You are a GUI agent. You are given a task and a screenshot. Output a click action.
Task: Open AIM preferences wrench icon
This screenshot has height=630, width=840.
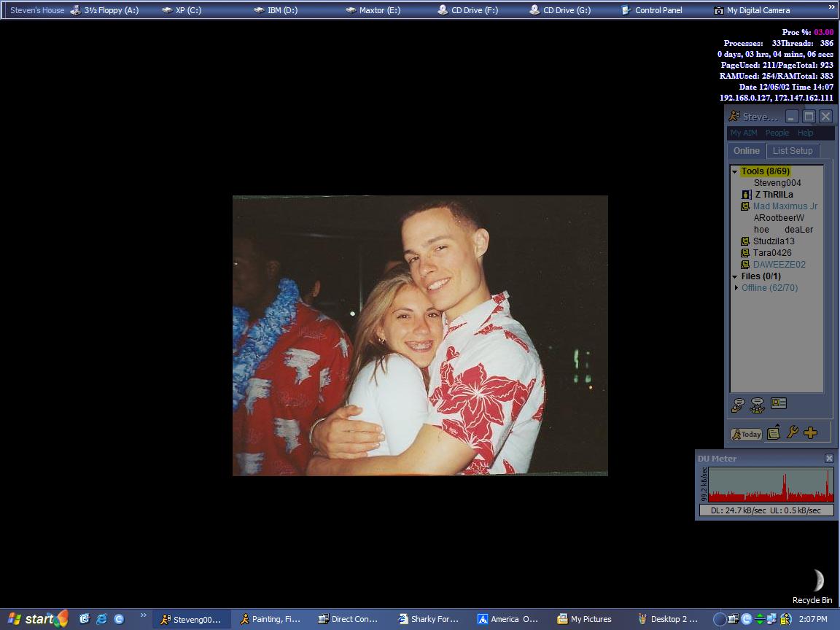pos(792,432)
